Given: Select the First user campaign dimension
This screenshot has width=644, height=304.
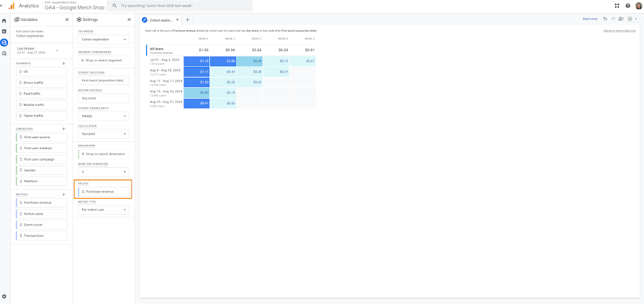Looking at the screenshot, I should [x=42, y=159].
